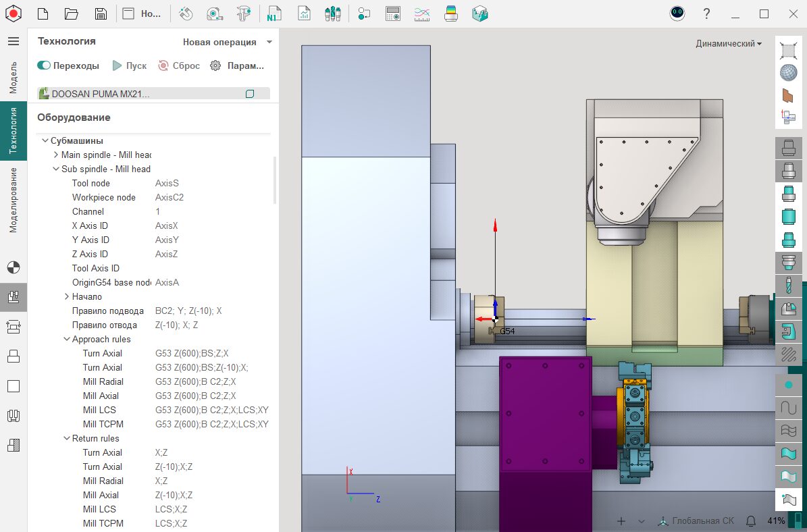Collapse the Approach rules tree section
The height and width of the screenshot is (532, 807).
pos(67,339)
